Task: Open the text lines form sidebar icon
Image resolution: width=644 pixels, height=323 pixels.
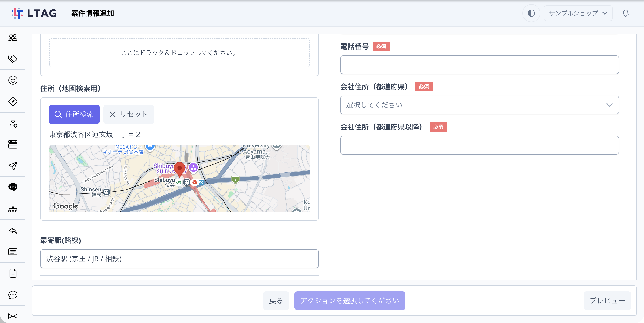Action: tap(13, 252)
